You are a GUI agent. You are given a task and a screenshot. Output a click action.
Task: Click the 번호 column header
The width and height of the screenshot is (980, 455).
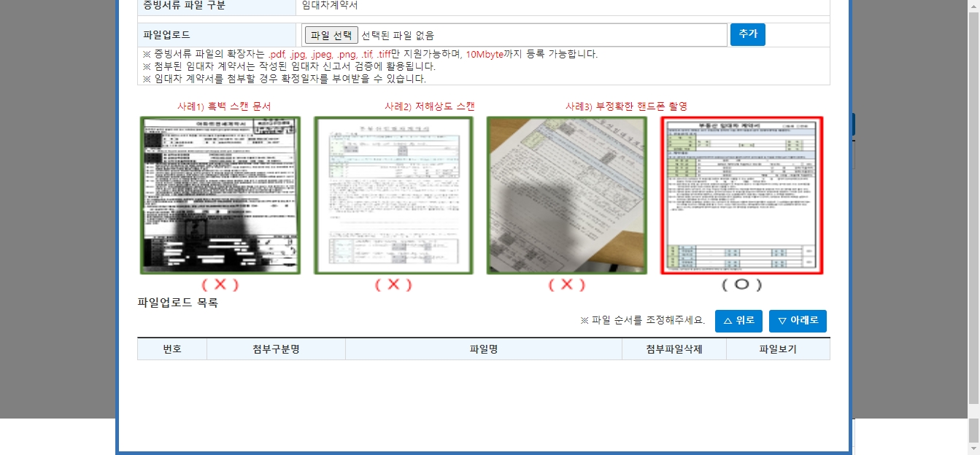coord(171,349)
